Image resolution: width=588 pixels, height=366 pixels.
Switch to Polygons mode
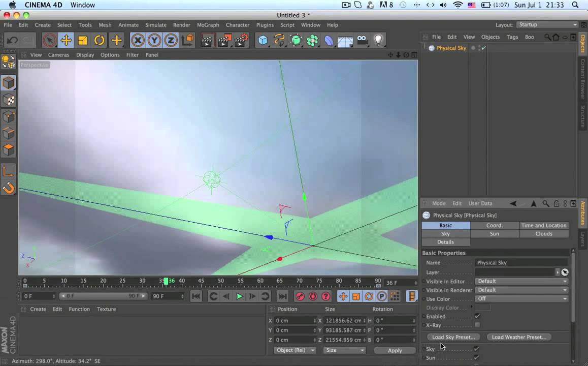pyautogui.click(x=9, y=150)
